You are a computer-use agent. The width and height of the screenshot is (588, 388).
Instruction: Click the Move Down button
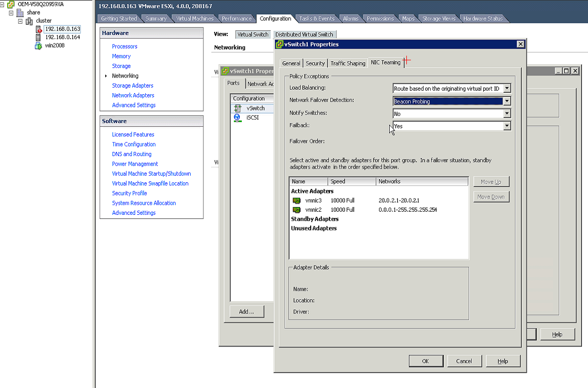click(x=491, y=197)
